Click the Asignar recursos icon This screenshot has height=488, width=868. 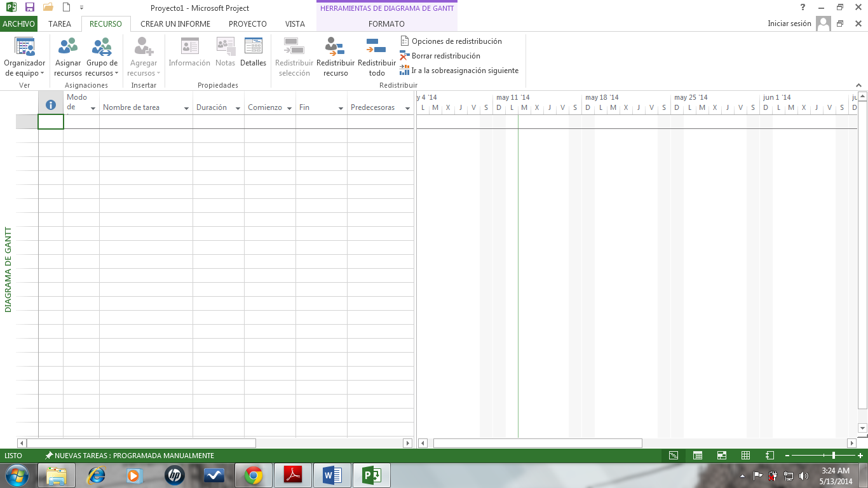click(68, 48)
